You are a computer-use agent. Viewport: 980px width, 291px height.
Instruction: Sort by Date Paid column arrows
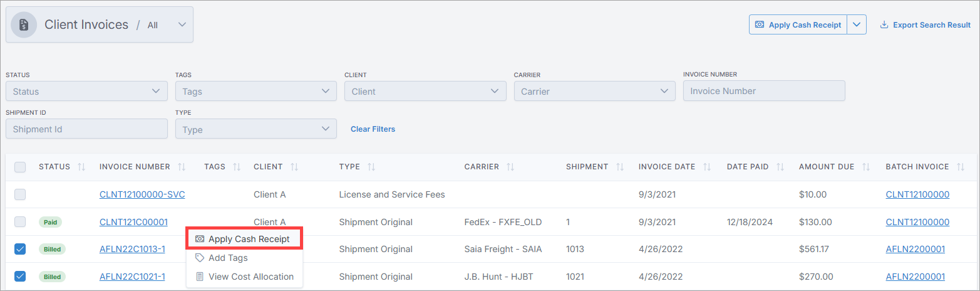[781, 167]
